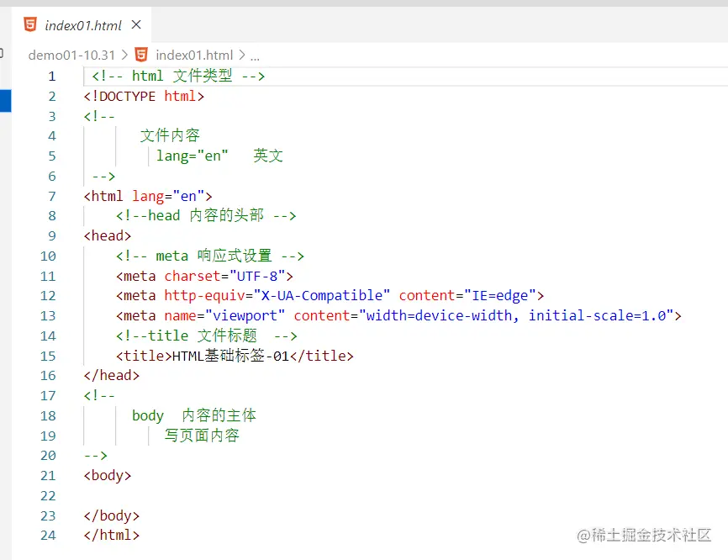Click the title 文件标题 comment
728x560 pixels.
pos(206,335)
